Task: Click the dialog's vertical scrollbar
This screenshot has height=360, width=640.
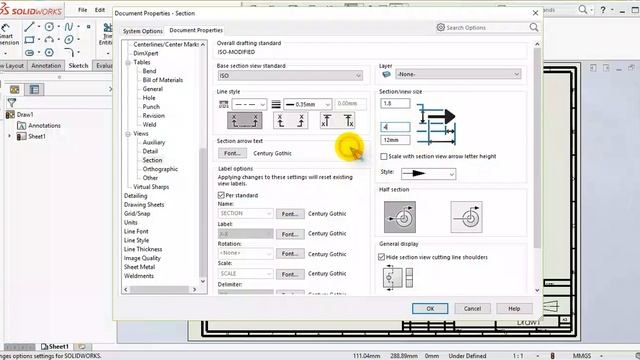Action: [537, 147]
